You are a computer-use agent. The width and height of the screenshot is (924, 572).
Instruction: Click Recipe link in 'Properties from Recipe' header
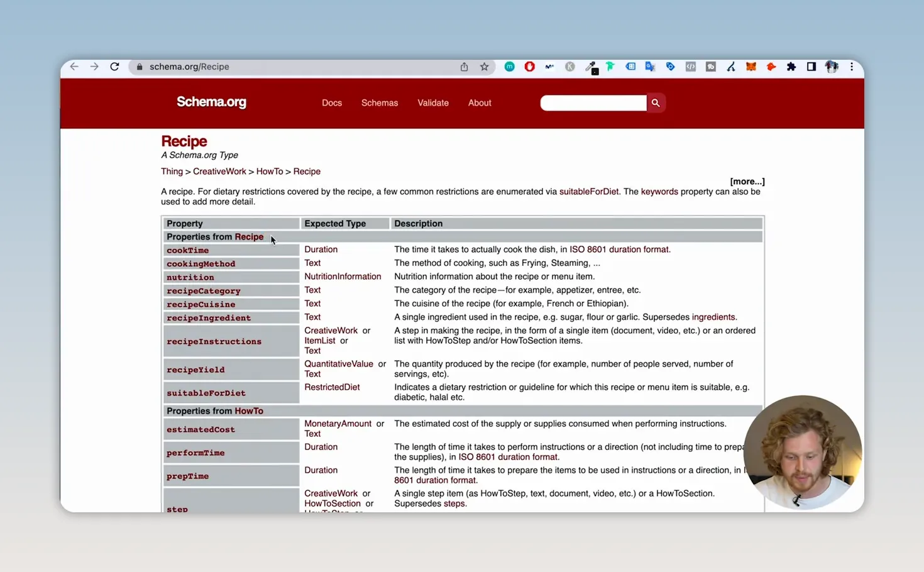[249, 237]
